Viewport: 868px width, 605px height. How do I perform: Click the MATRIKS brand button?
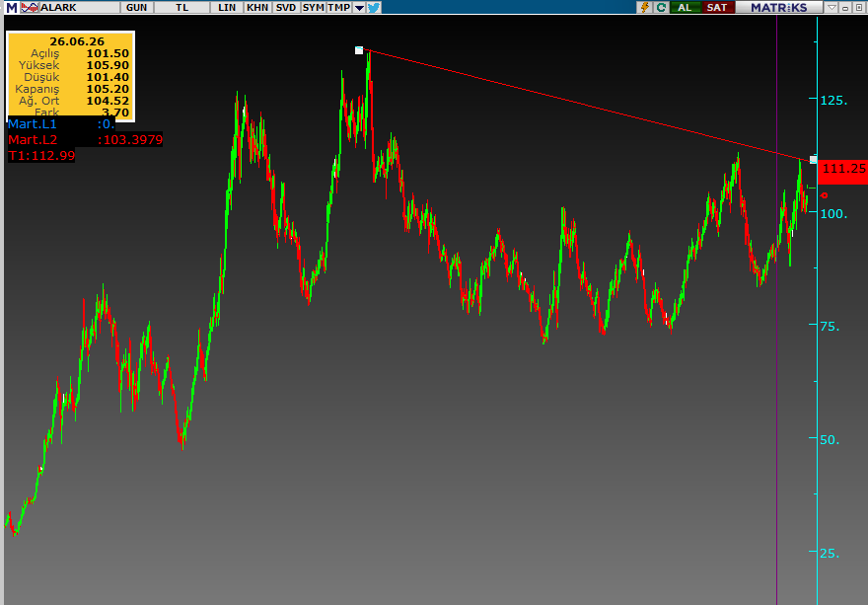(x=779, y=7)
